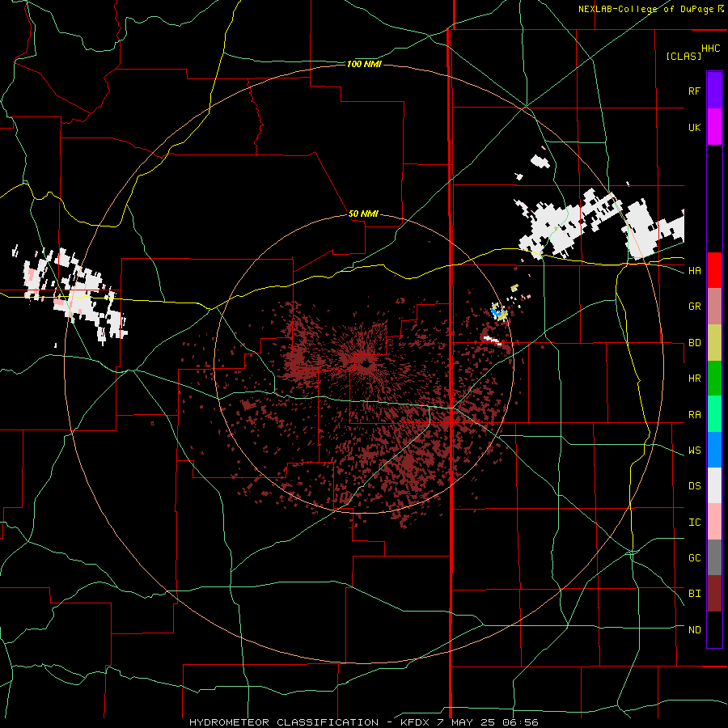Click the white DS legend swatch
This screenshot has width=728, height=728.
(714, 485)
